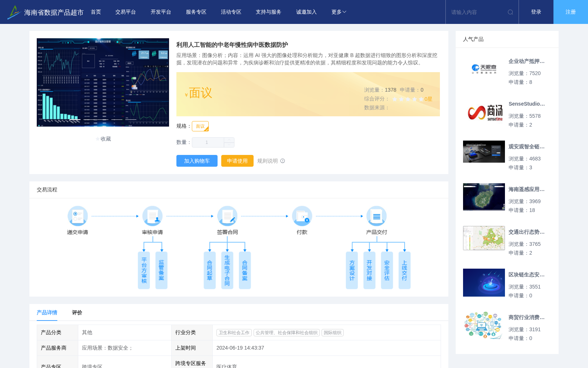
Task: Click the 卫生和社会工作 industry tag
Action: pos(234,333)
